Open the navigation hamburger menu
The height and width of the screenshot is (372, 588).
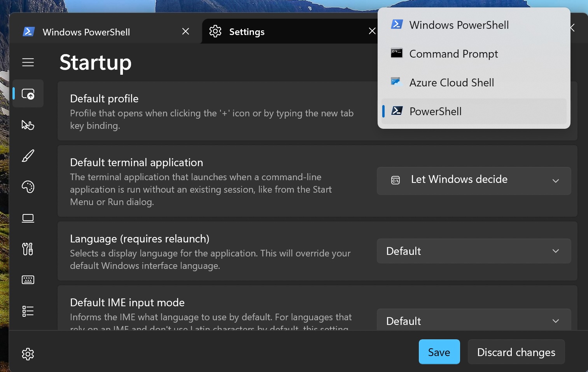click(28, 62)
